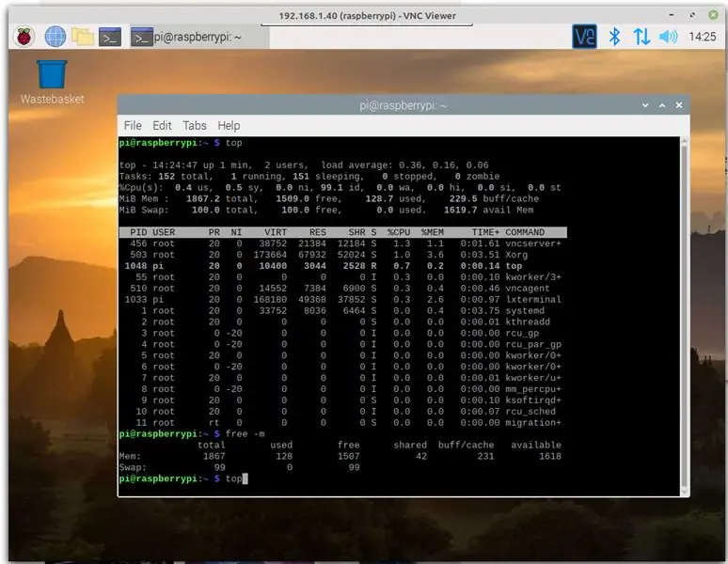Image resolution: width=728 pixels, height=564 pixels.
Task: Open the File Manager folder icon
Action: pyautogui.click(x=83, y=37)
